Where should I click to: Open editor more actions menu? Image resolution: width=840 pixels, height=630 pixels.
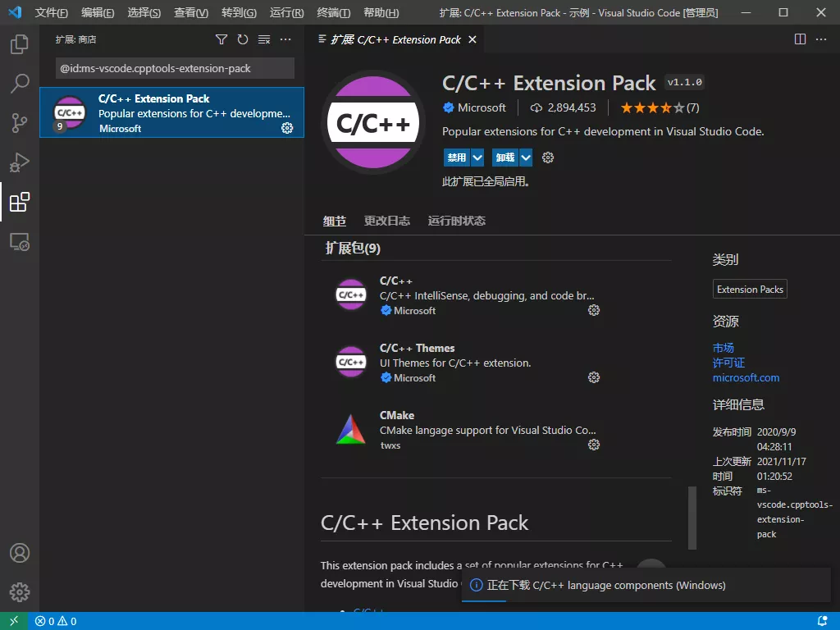[x=821, y=39]
